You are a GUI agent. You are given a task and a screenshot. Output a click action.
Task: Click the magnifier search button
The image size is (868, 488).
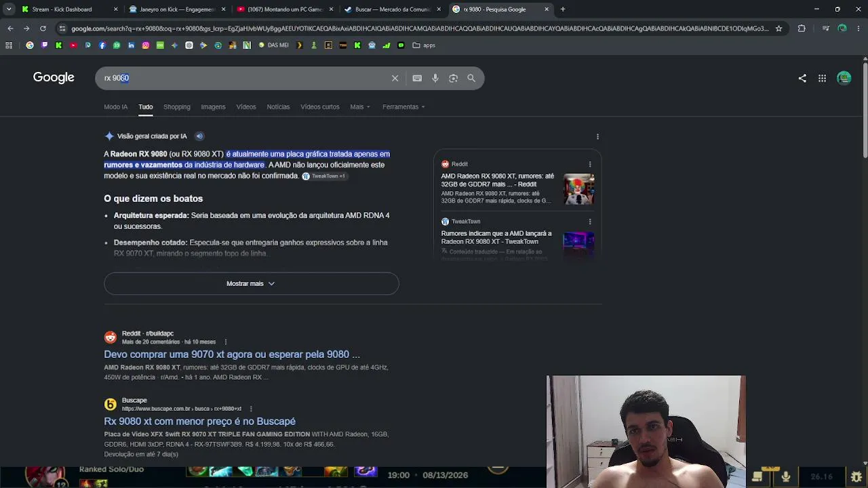pyautogui.click(x=471, y=78)
